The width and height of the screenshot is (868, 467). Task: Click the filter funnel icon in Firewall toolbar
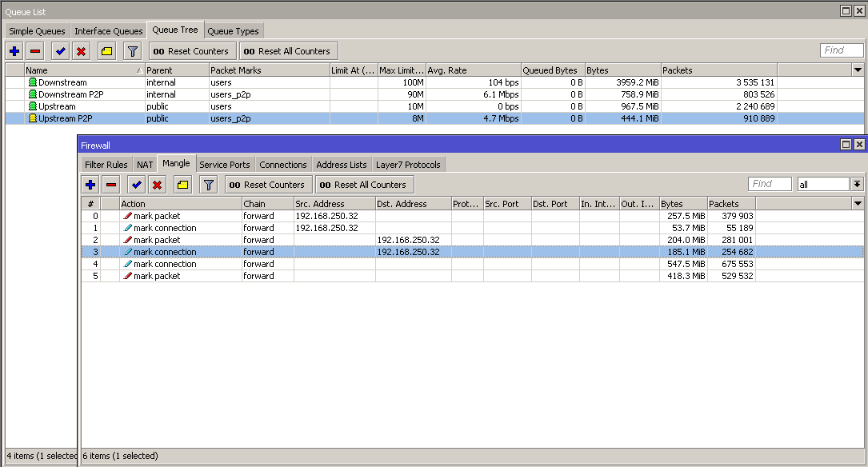[x=208, y=185]
